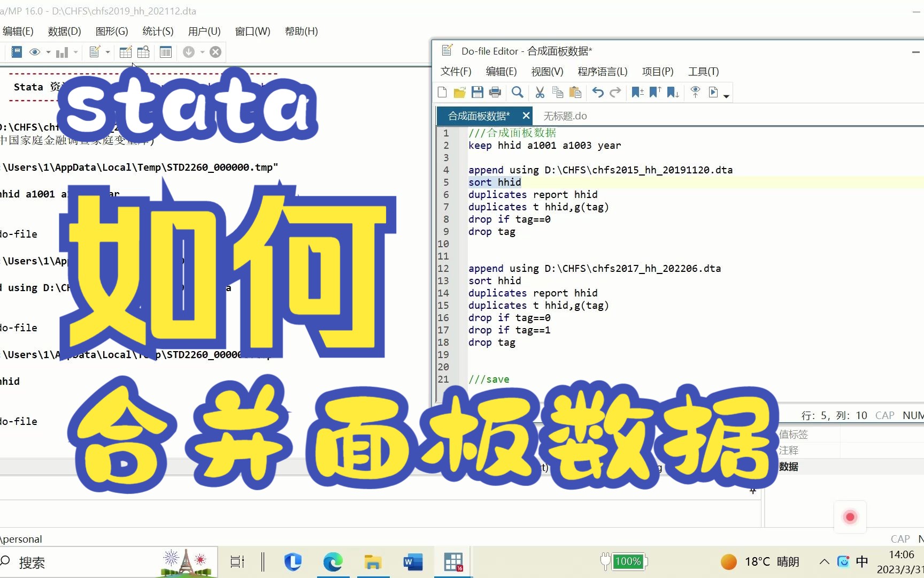The width and height of the screenshot is (924, 578).
Task: Click line 4 append using chfs2015 path
Action: [x=600, y=170]
